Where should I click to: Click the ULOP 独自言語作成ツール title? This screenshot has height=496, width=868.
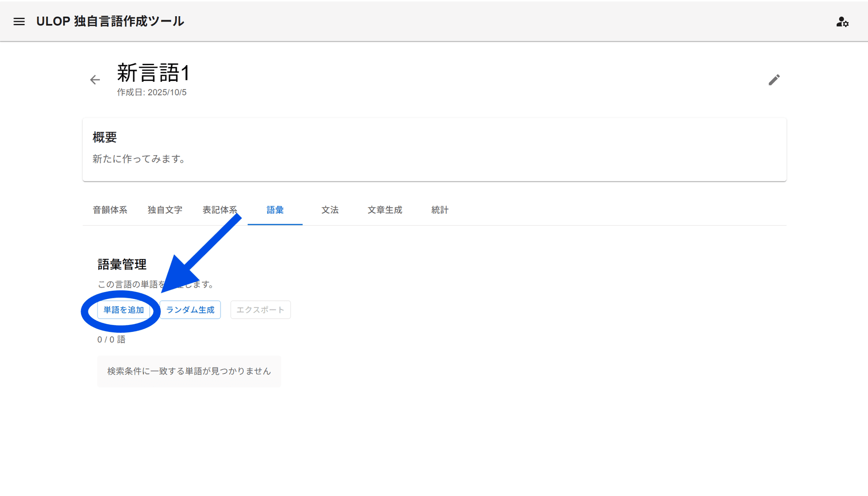110,21
